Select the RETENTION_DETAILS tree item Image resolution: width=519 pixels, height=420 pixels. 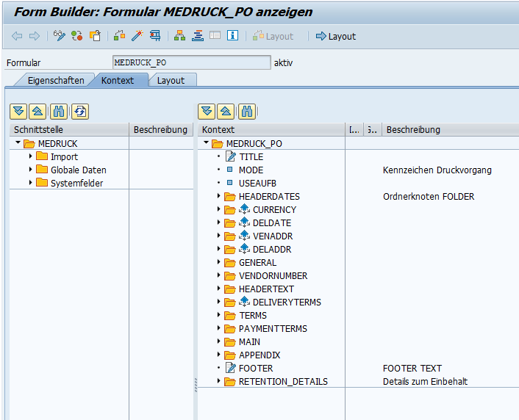[x=283, y=381]
